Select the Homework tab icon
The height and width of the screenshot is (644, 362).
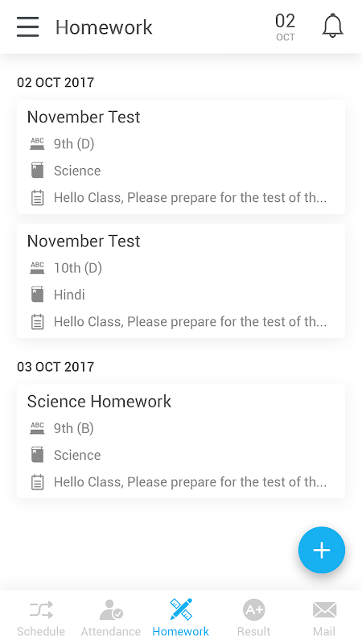(181, 609)
